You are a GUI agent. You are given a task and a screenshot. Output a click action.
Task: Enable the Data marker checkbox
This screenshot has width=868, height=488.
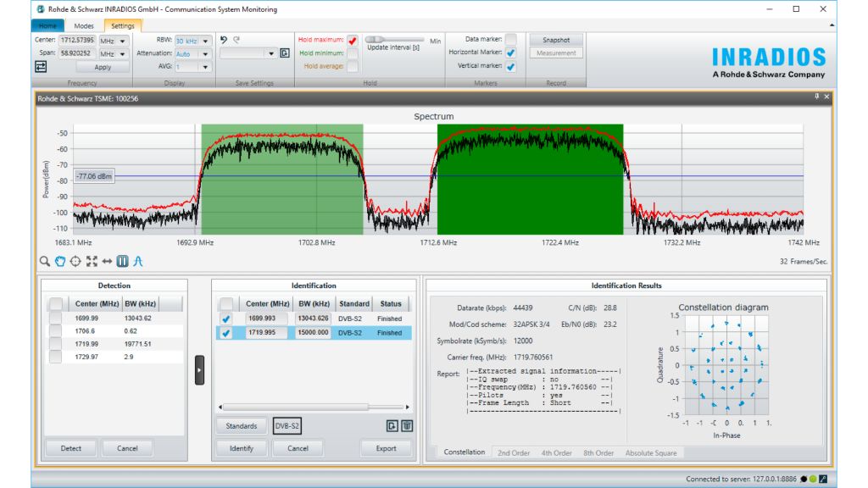click(510, 39)
